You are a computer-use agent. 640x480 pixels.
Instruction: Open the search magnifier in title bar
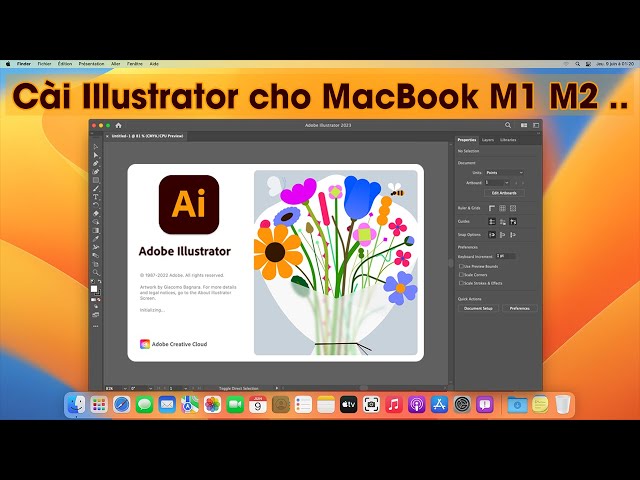click(x=508, y=125)
